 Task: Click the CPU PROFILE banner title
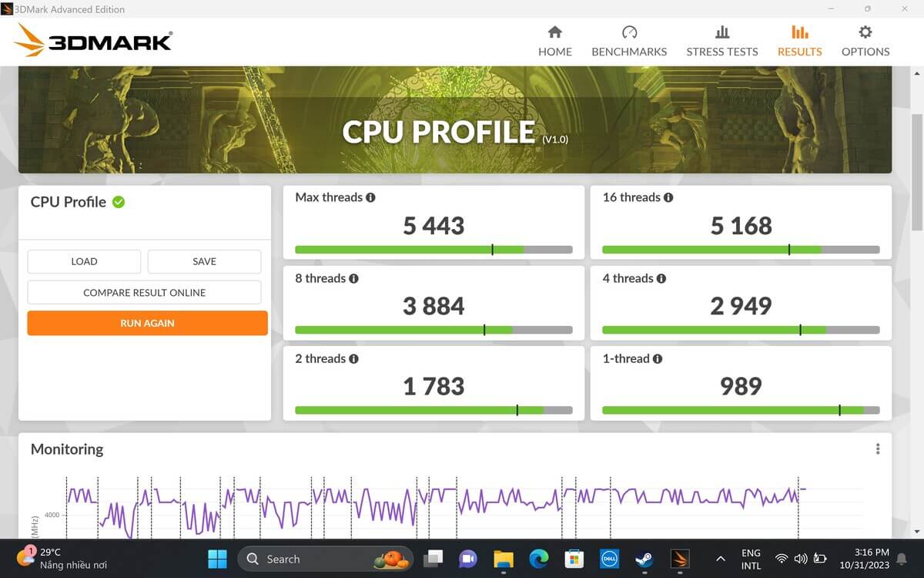[x=439, y=132]
